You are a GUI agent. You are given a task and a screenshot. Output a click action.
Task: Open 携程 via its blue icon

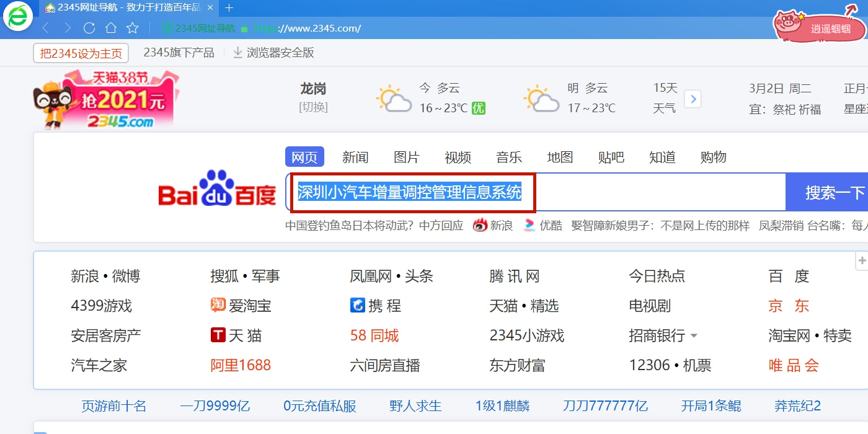point(358,305)
